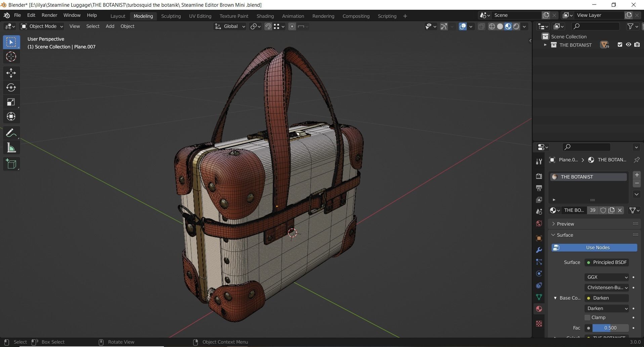Open the Texture properties checker tab

click(x=539, y=323)
